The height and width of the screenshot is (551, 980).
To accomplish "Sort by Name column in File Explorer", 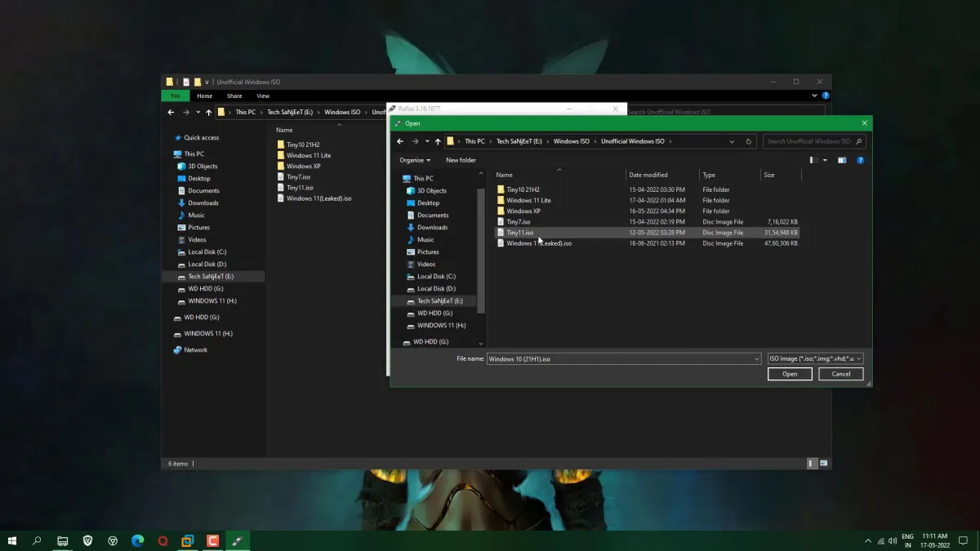I will pyautogui.click(x=284, y=130).
